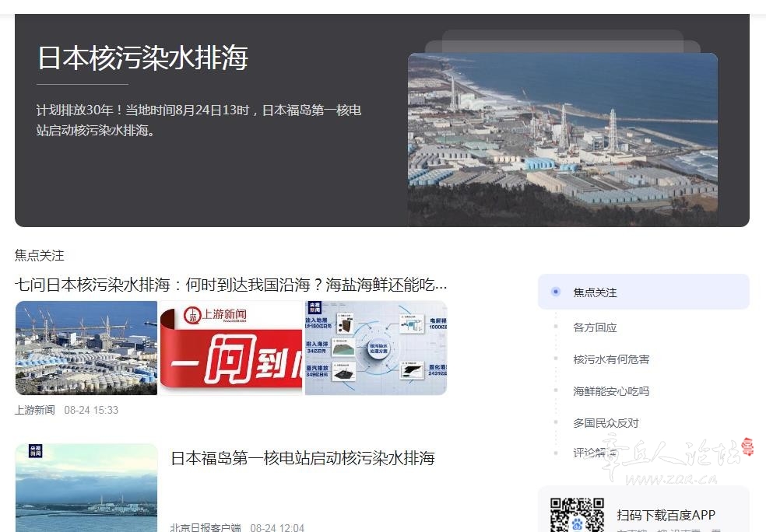Click the 北京日报客户端 source label
Image resolution: width=766 pixels, height=532 pixels.
tap(206, 527)
